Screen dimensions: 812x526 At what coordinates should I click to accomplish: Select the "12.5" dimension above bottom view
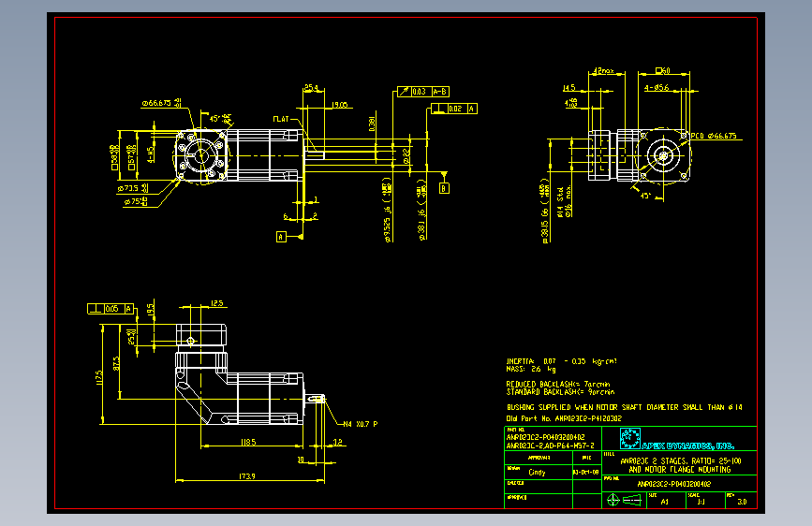[217, 303]
